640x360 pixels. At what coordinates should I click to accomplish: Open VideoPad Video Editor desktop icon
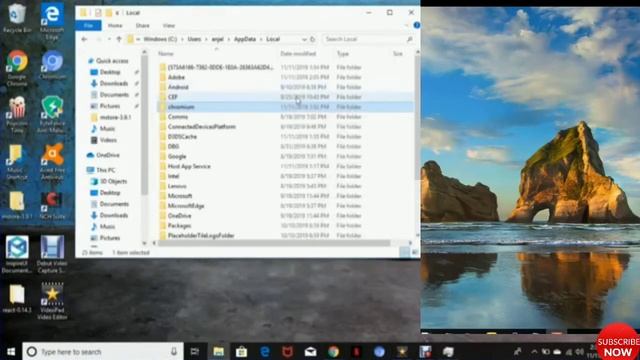[52, 301]
